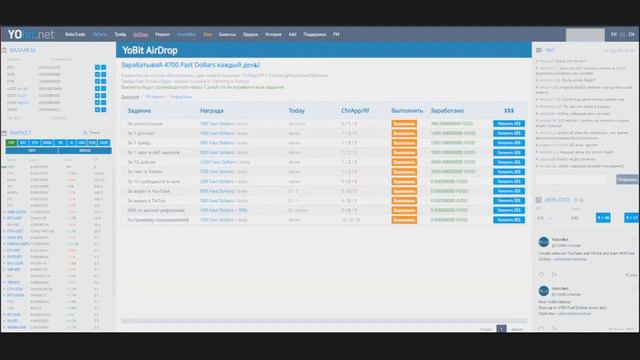The image size is (640, 360).
Task: Click the deposit plus icon for ETH balance
Action: tap(97, 81)
